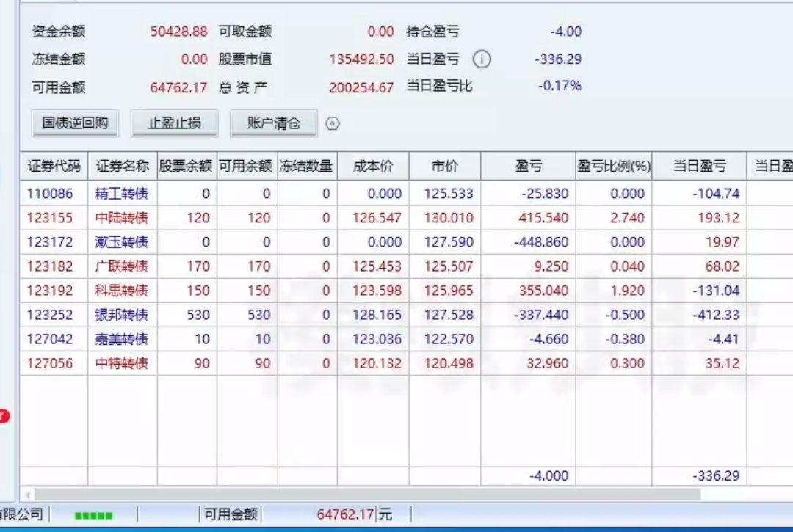Open the 国债逆回购 button
This screenshot has width=793, height=532.
75,123
